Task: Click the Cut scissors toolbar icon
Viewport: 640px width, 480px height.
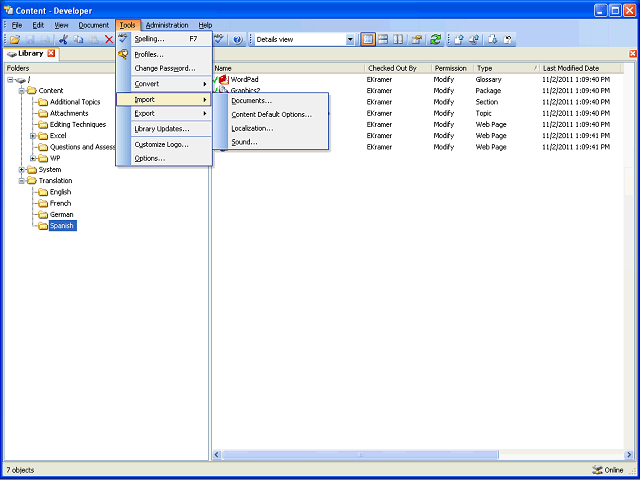Action: [x=64, y=40]
